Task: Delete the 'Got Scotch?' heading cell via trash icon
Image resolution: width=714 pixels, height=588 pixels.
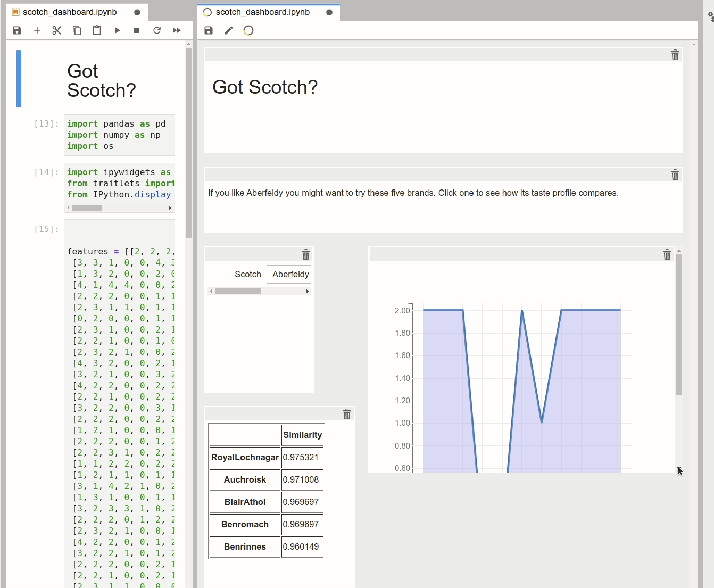Action: [x=675, y=55]
